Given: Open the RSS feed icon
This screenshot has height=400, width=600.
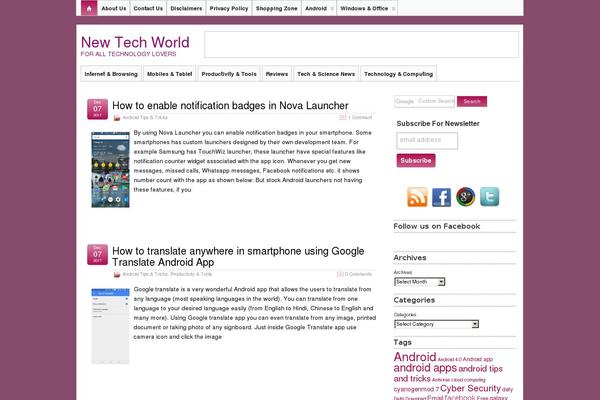Looking at the screenshot, I should [x=417, y=197].
